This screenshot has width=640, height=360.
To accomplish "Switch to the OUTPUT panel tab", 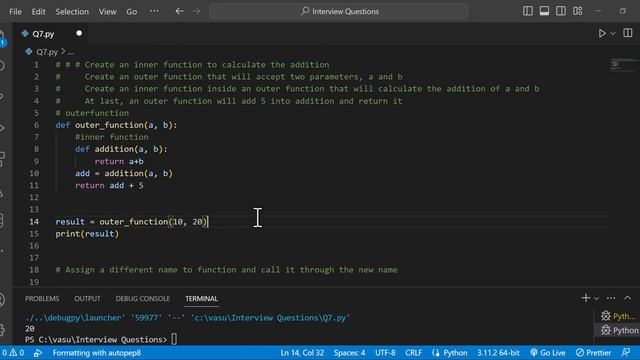I will coord(87,298).
